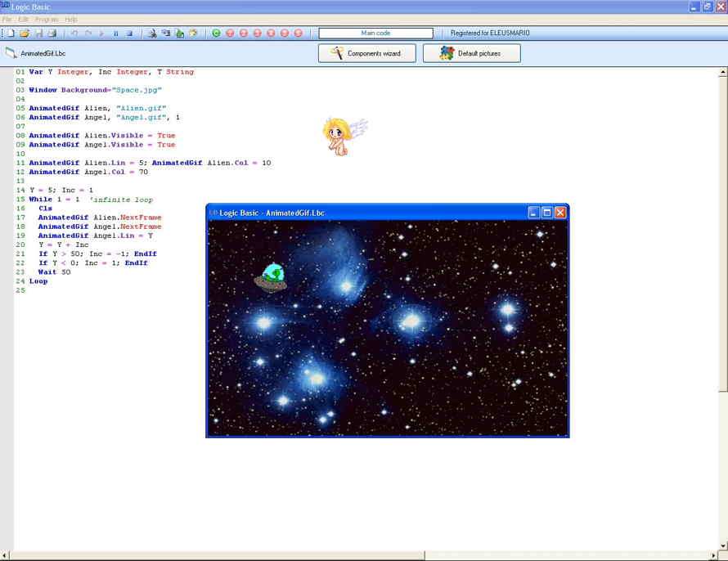Click the yellow package toolbar icon
728x561 pixels.
(193, 33)
